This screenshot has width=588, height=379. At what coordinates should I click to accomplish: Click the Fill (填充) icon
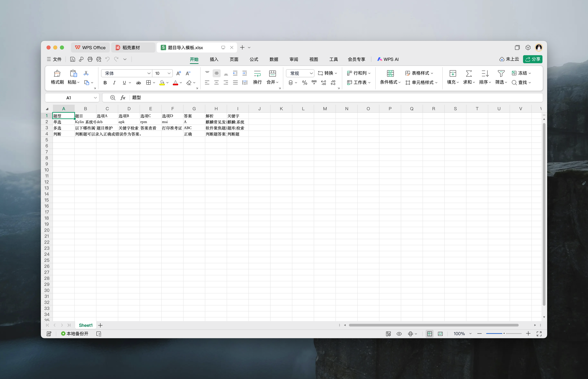(453, 73)
